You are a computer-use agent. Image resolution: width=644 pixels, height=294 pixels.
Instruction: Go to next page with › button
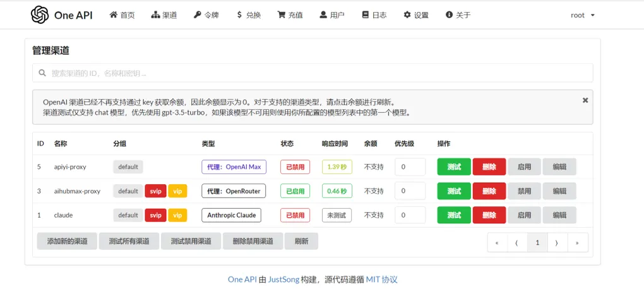(558, 243)
